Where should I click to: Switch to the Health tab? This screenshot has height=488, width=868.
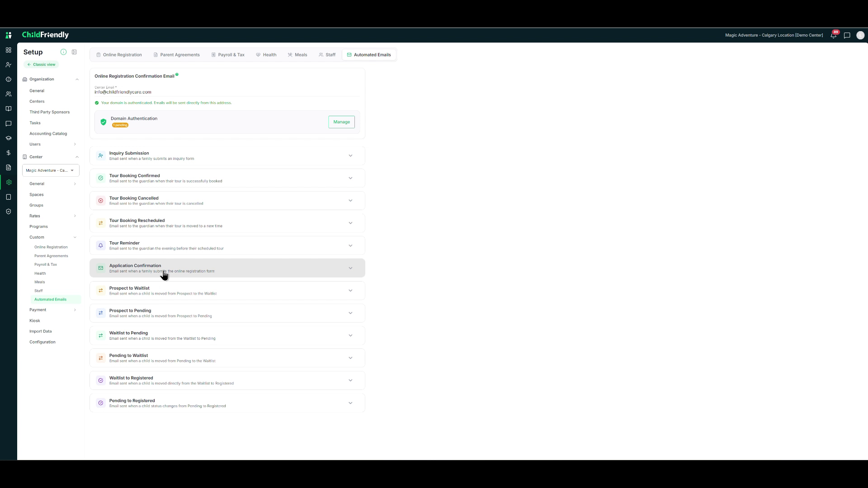tap(266, 55)
